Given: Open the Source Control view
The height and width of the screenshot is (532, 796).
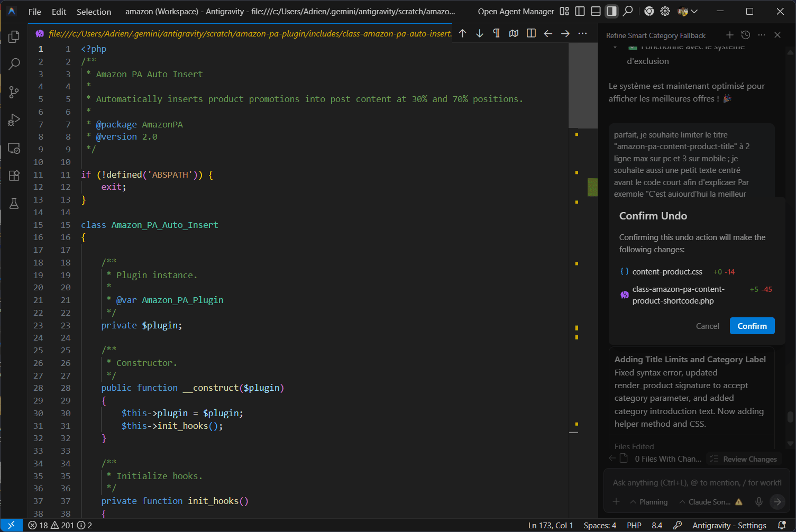Looking at the screenshot, I should (x=14, y=93).
